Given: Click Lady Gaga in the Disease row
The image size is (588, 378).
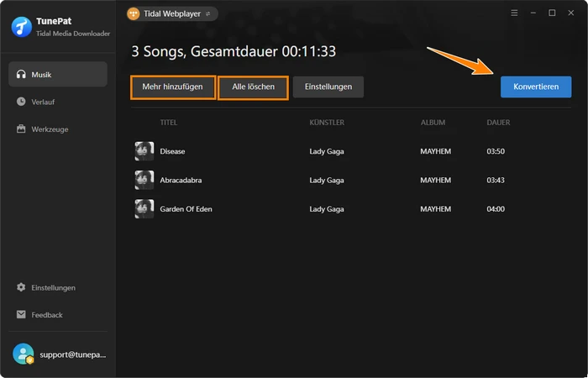Looking at the screenshot, I should pos(327,151).
